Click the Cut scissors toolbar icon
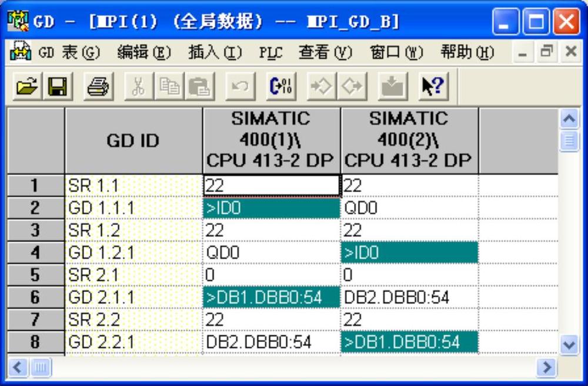588x386 pixels. 139,86
